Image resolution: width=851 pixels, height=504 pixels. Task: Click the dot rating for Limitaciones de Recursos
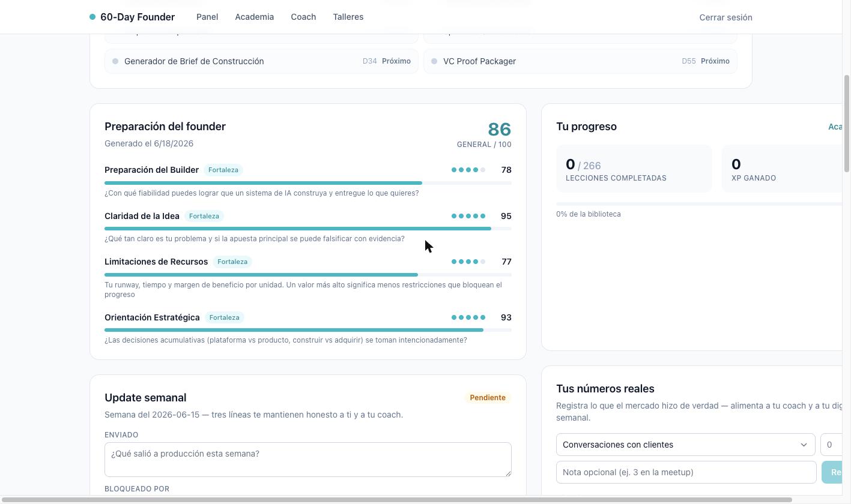468,262
